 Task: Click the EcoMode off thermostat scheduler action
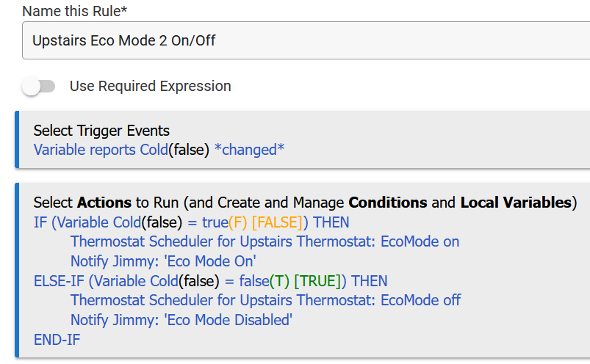click(265, 300)
